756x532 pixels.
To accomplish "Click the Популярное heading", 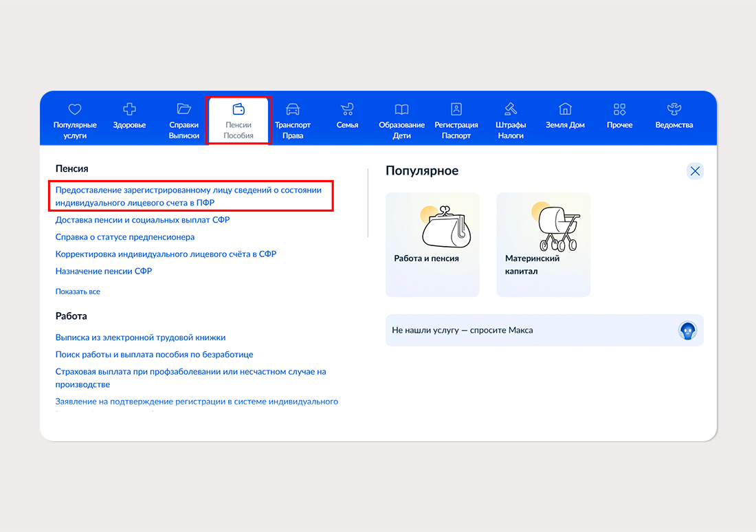I will pyautogui.click(x=422, y=170).
